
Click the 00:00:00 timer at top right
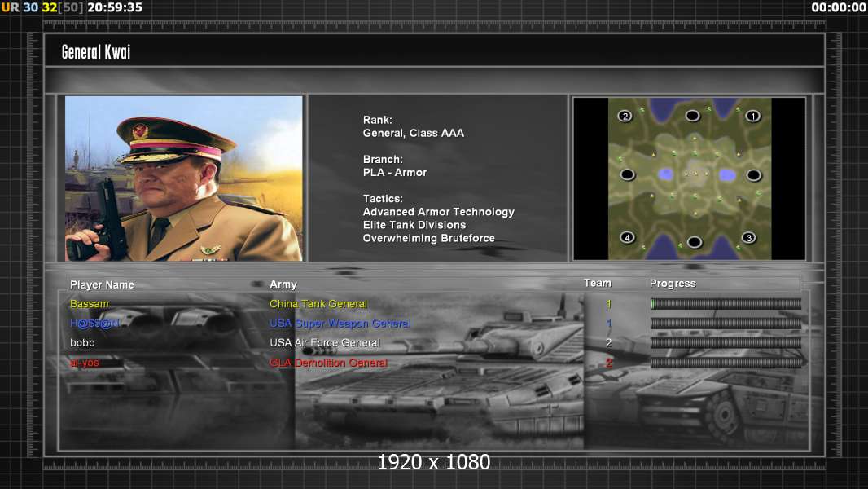[838, 7]
